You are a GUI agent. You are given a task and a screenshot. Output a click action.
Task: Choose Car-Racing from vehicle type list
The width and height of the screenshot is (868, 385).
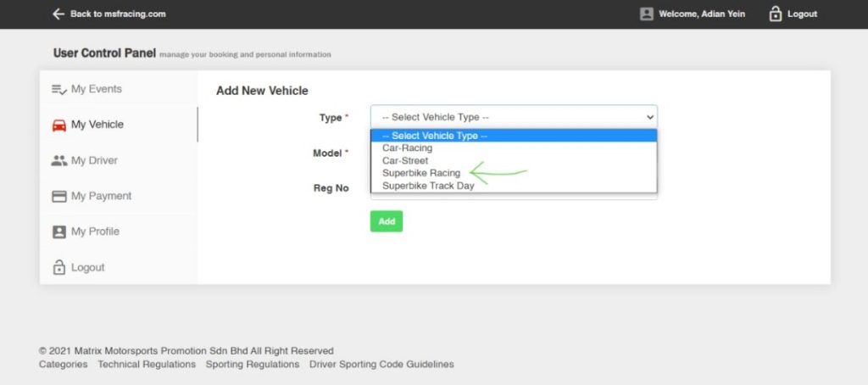pos(407,148)
